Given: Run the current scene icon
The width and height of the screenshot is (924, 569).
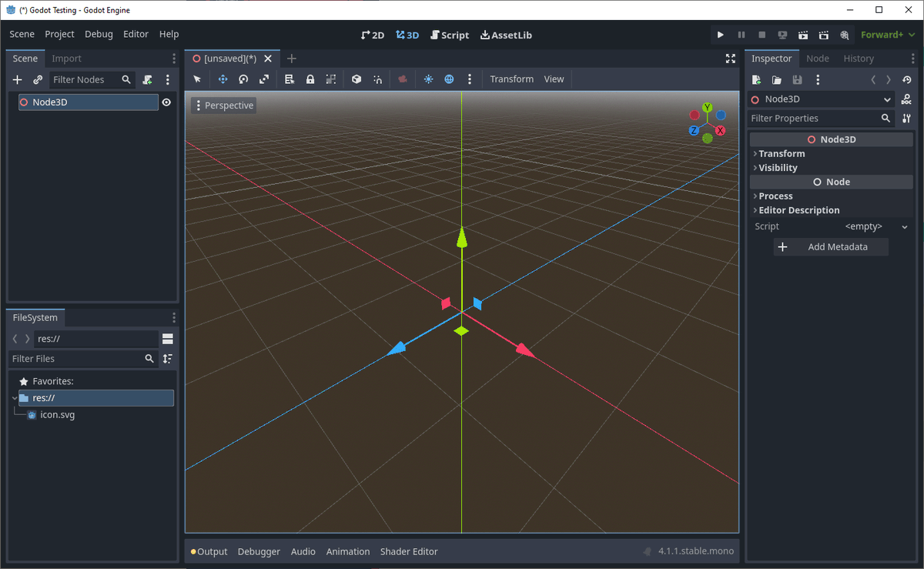Looking at the screenshot, I should (803, 35).
